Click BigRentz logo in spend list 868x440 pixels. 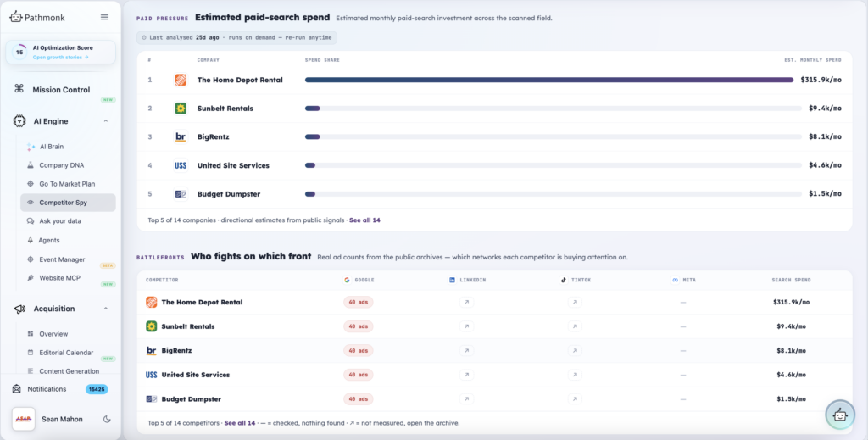181,136
